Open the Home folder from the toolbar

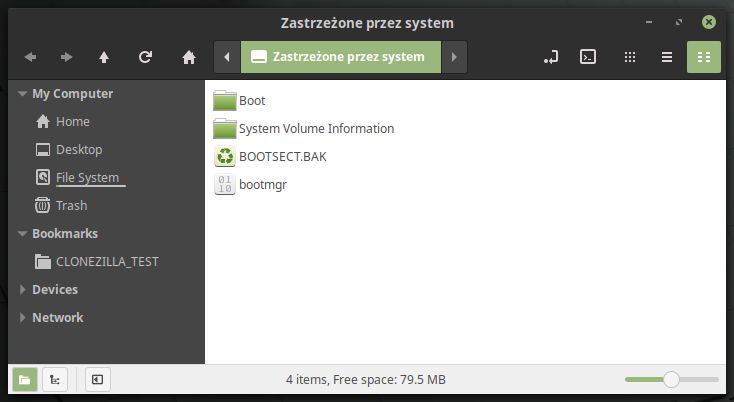click(189, 57)
